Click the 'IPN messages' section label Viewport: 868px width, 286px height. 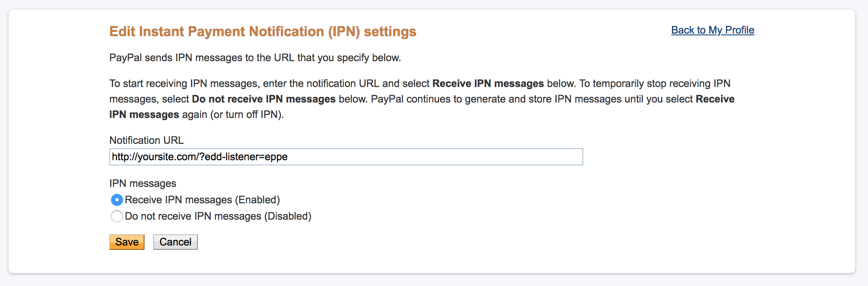(x=143, y=183)
